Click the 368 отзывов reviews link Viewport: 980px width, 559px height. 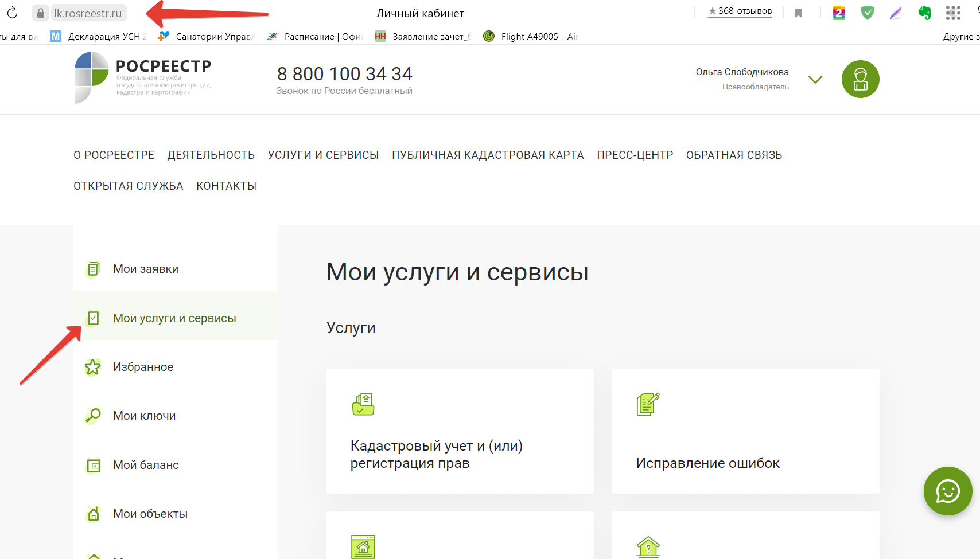coord(740,11)
